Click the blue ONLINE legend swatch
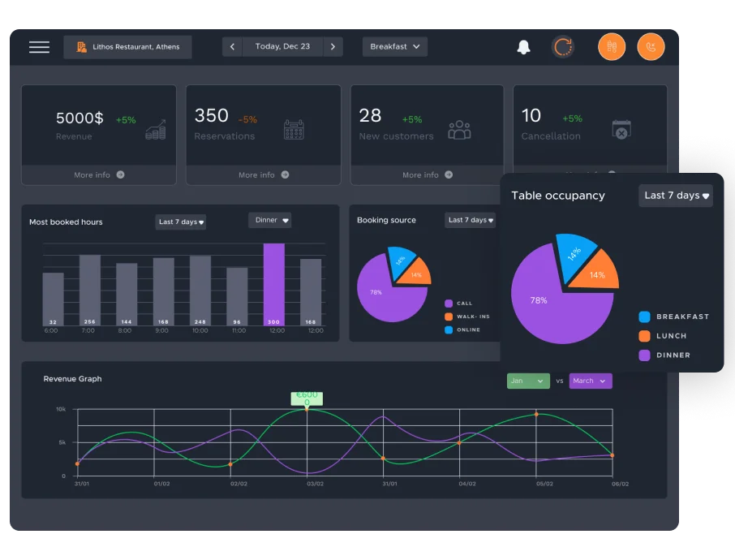 [x=449, y=330]
